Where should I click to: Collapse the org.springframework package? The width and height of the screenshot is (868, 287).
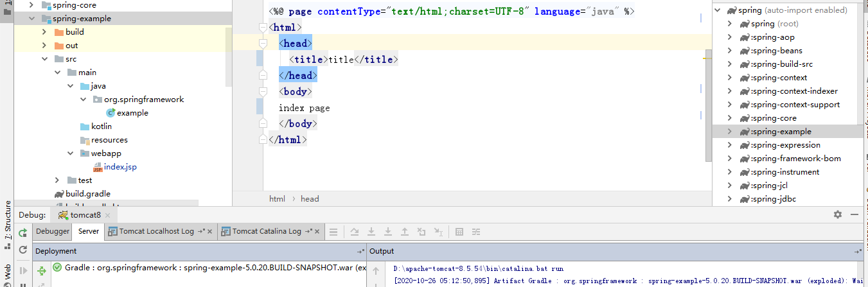pyautogui.click(x=84, y=100)
